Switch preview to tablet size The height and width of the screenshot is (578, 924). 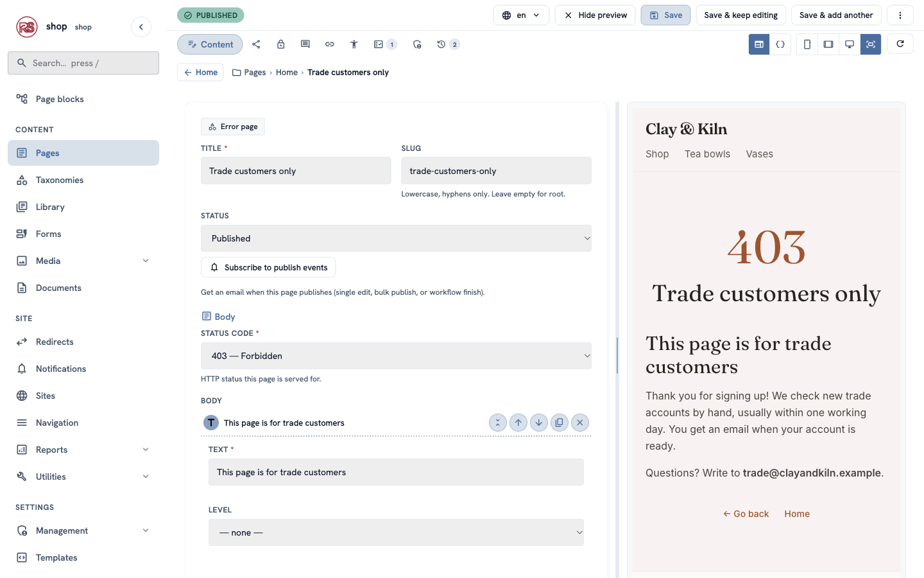coord(828,44)
